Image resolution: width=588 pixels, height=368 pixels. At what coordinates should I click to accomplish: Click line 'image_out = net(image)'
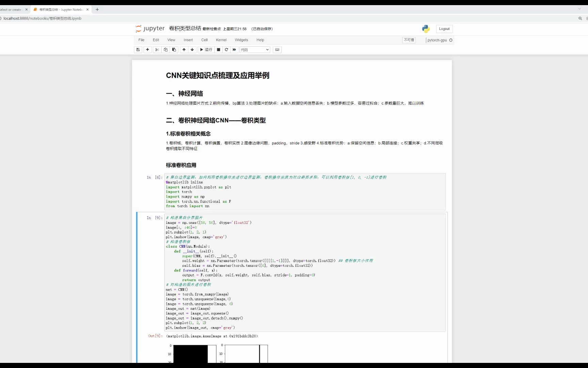188,309
